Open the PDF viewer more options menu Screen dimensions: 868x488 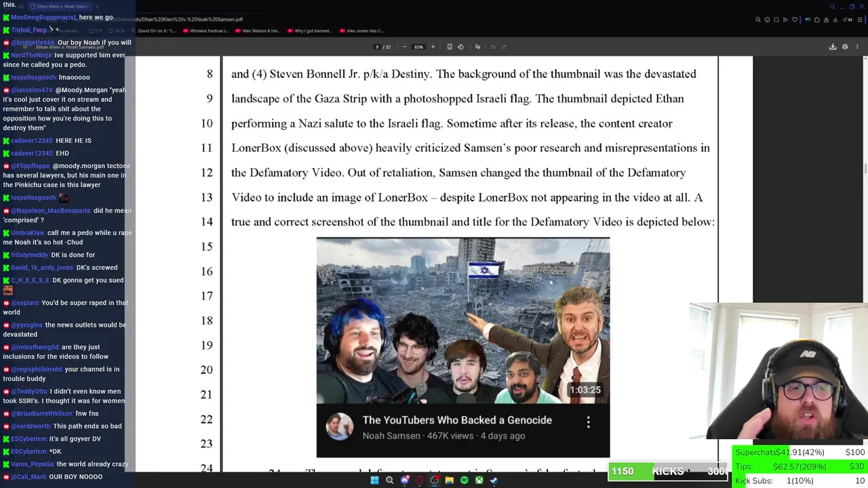857,47
